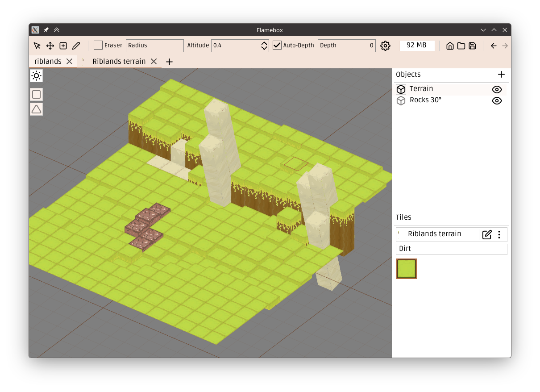540x392 pixels.
Task: Open settings gear in toolbar
Action: [385, 46]
